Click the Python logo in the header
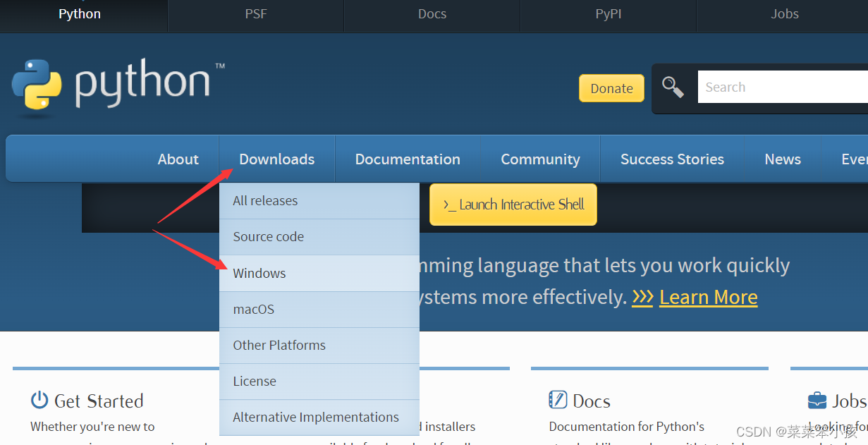Screen dimensions: 868x445 pos(118,87)
